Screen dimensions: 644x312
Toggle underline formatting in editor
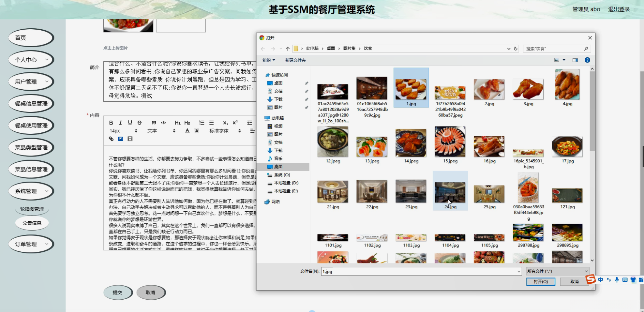pyautogui.click(x=130, y=123)
